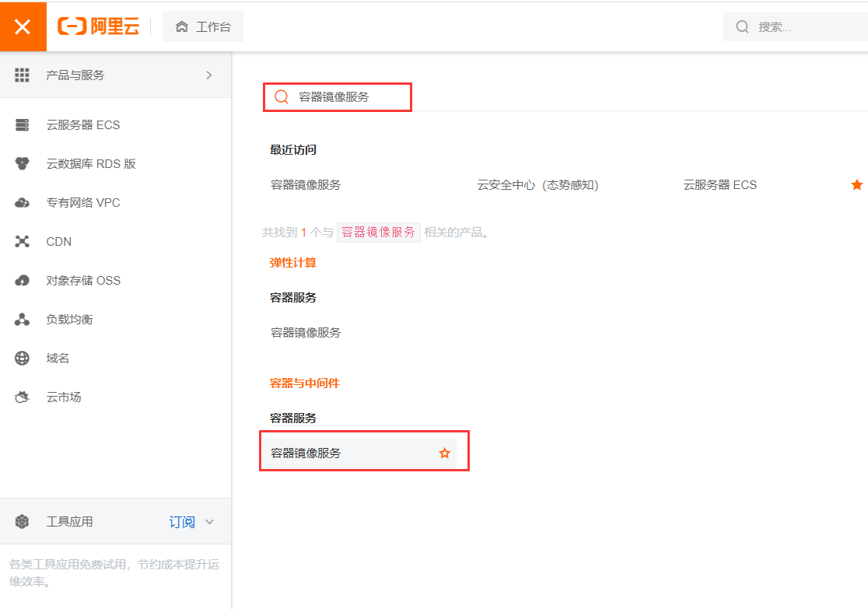Expand 产品与服务 with the chevron arrow
This screenshot has width=868, height=609.
coord(208,75)
